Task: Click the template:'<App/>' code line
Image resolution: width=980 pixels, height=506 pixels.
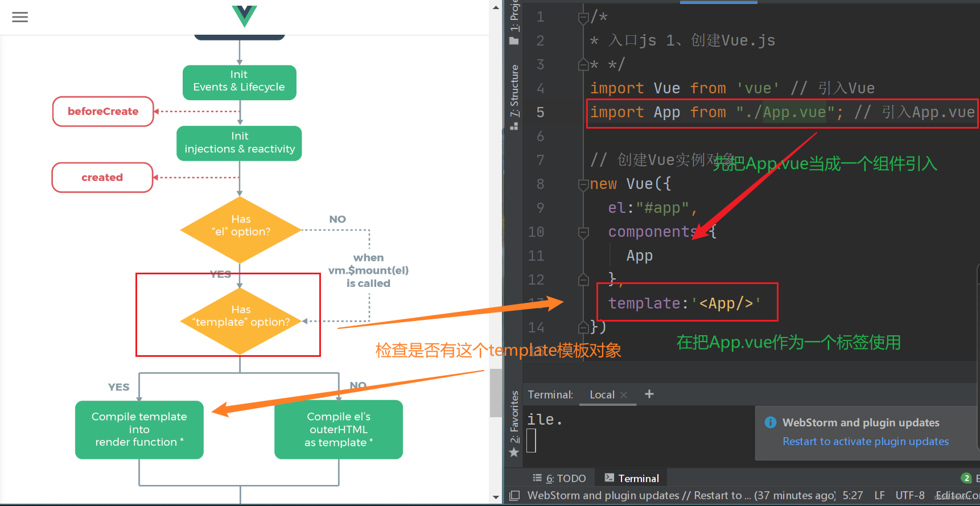Action: click(685, 303)
